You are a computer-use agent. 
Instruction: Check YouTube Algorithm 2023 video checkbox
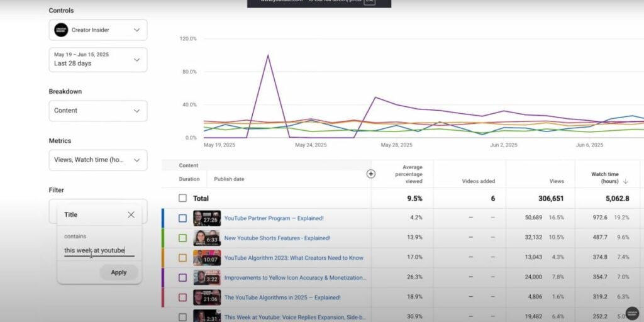click(182, 258)
